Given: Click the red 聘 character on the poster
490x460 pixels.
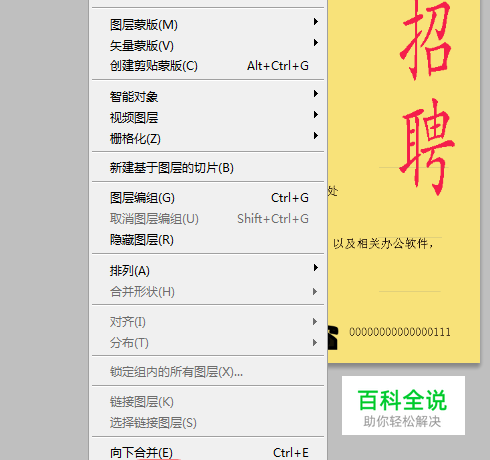Looking at the screenshot, I should coord(427,147).
